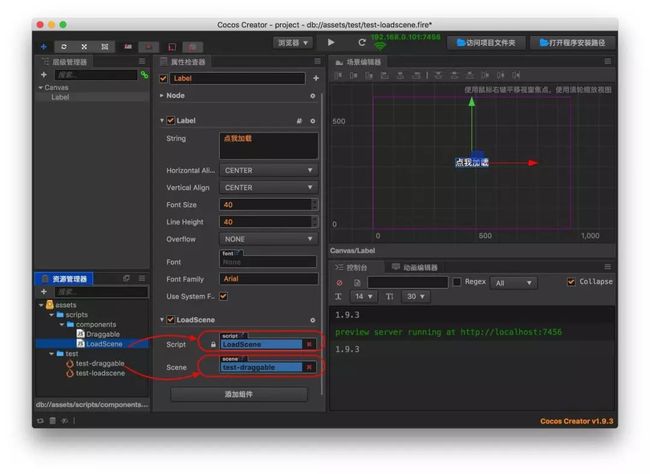650x474 pixels.
Task: Click the play preview button
Action: coord(331,42)
